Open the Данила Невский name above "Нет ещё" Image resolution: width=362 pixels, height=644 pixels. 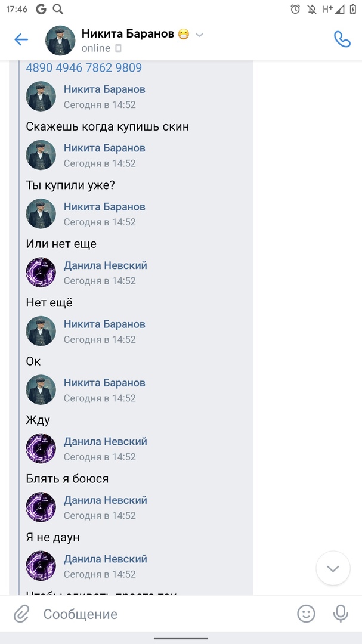point(105,266)
